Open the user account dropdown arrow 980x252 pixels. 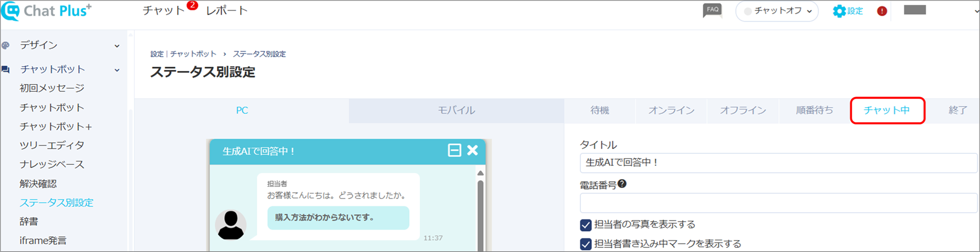[x=976, y=11]
